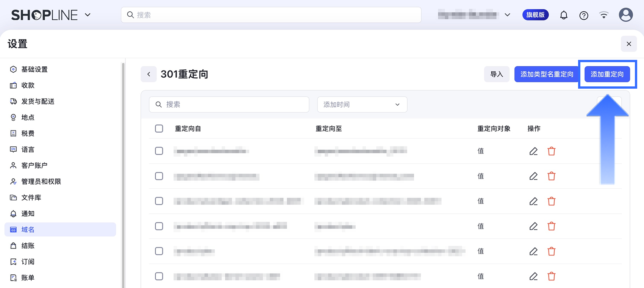This screenshot has width=644, height=288.
Task: Check the third redirect row checkbox
Action: click(x=159, y=201)
